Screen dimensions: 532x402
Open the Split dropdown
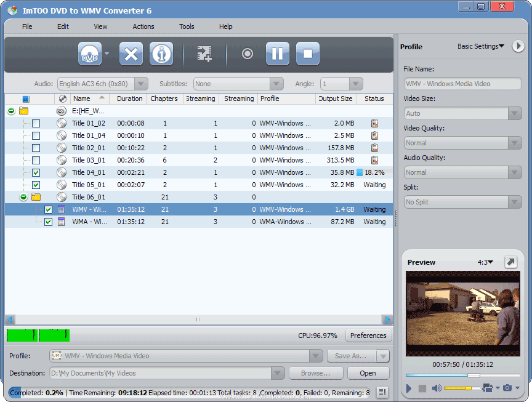tap(515, 202)
